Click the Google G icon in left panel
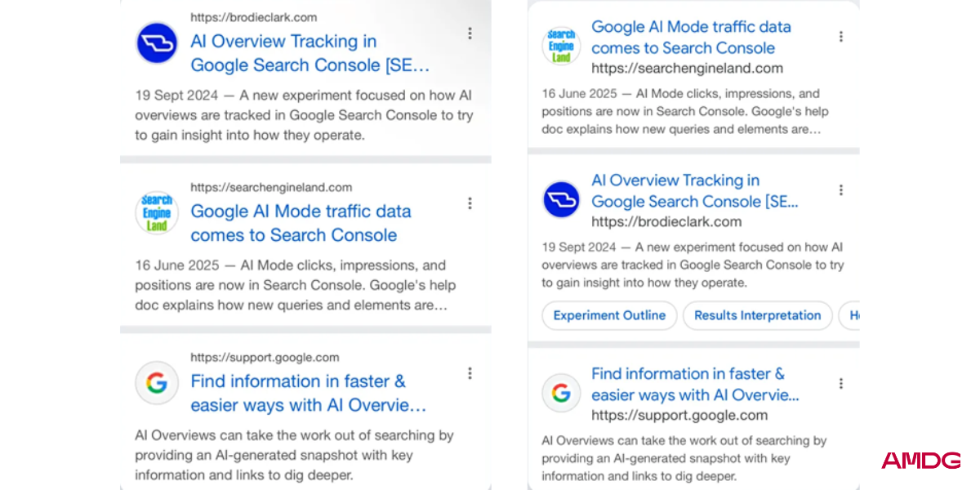The width and height of the screenshot is (980, 490). click(157, 383)
